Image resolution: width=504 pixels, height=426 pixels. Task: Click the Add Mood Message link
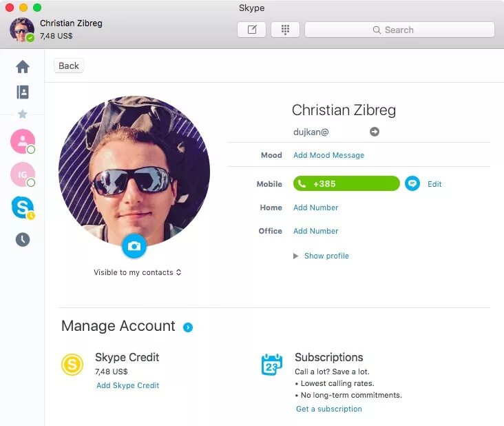328,155
